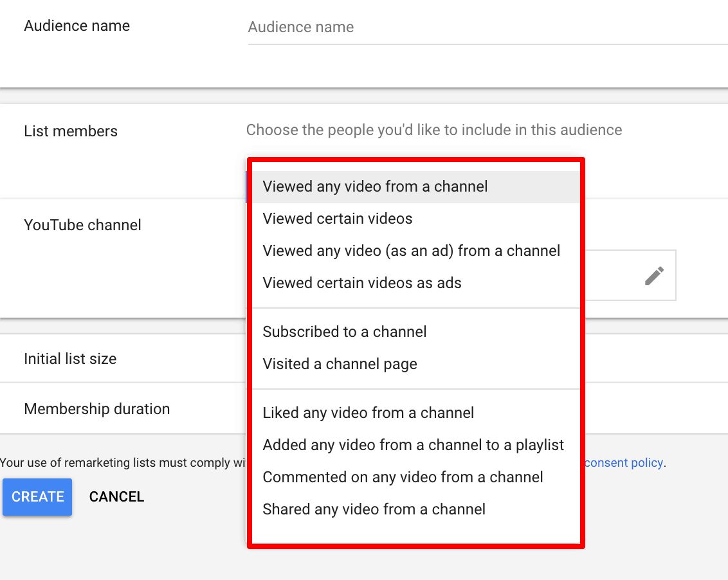Select 'Commented on any video from a channel'
Screen dimensions: 728x580
(416, 477)
